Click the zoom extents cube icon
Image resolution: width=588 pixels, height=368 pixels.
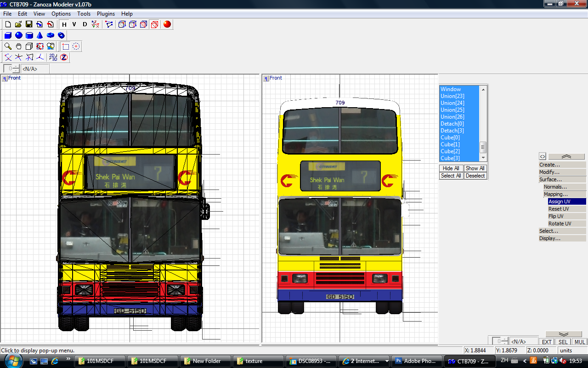(29, 46)
